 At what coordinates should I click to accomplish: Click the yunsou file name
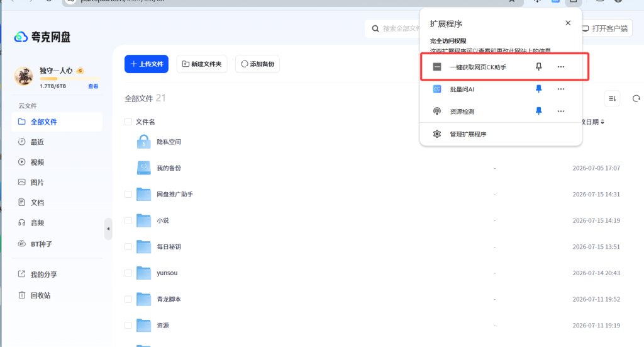[167, 273]
